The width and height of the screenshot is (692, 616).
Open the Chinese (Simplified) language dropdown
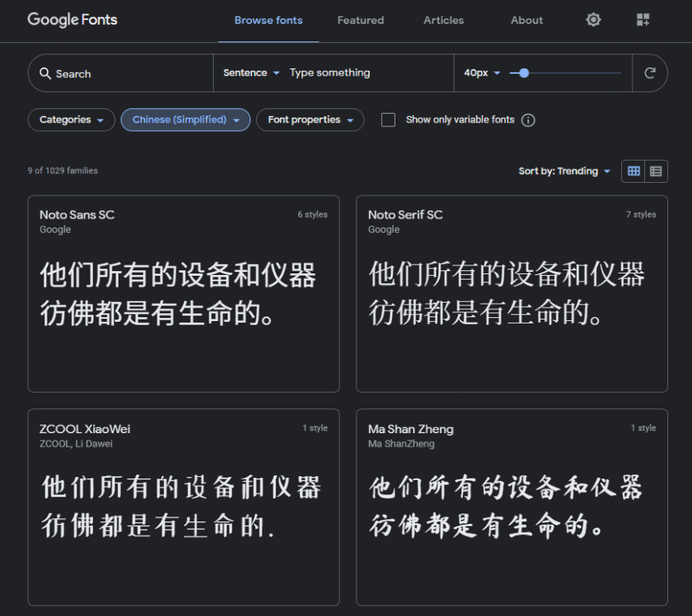185,120
